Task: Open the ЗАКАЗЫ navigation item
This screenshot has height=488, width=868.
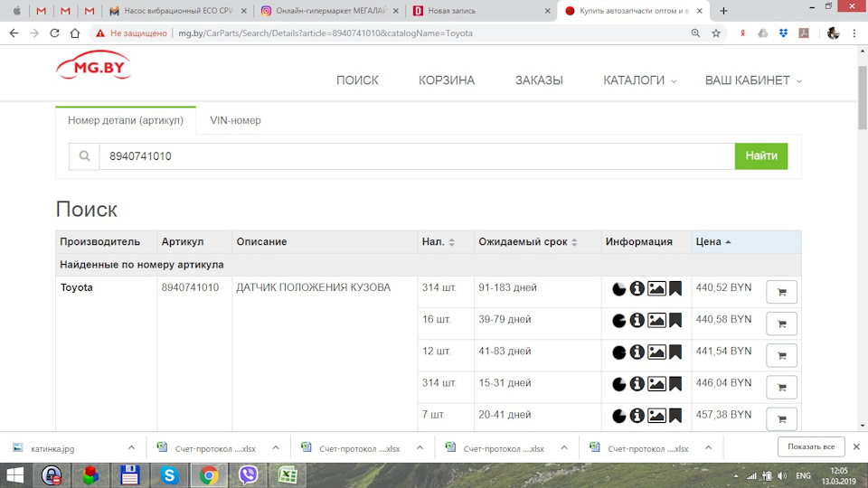Action: click(539, 80)
